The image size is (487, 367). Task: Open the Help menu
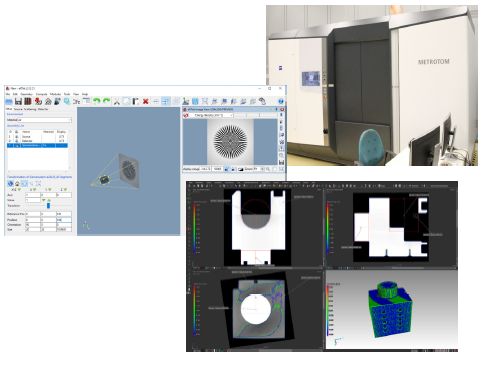(x=85, y=94)
